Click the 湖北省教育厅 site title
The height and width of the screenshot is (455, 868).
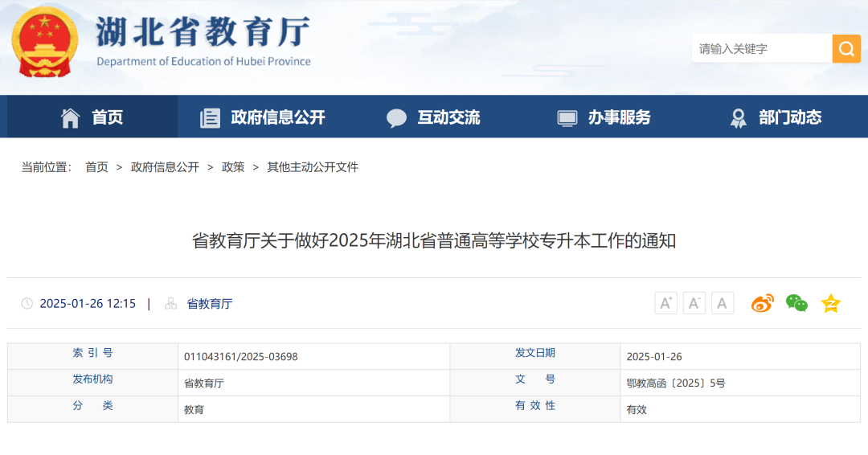tap(203, 31)
